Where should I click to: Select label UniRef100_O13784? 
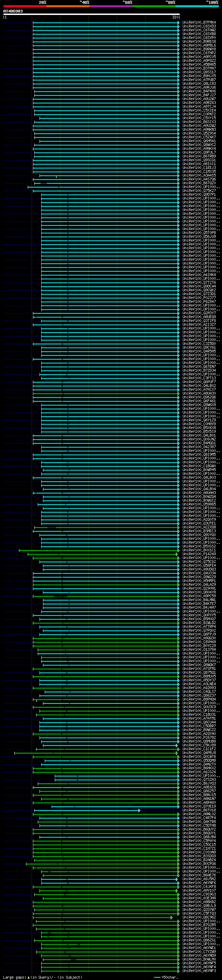(199, 649)
